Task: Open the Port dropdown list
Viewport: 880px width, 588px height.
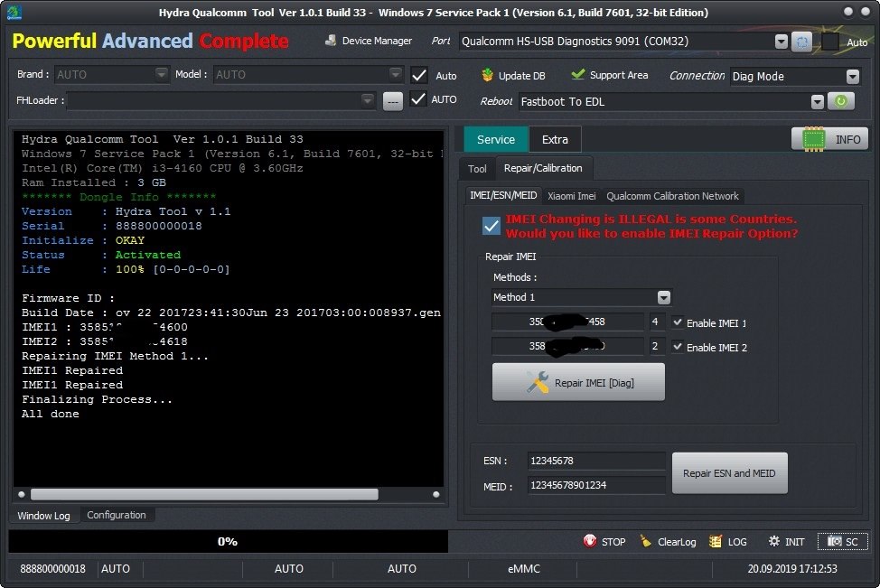Action: 782,42
